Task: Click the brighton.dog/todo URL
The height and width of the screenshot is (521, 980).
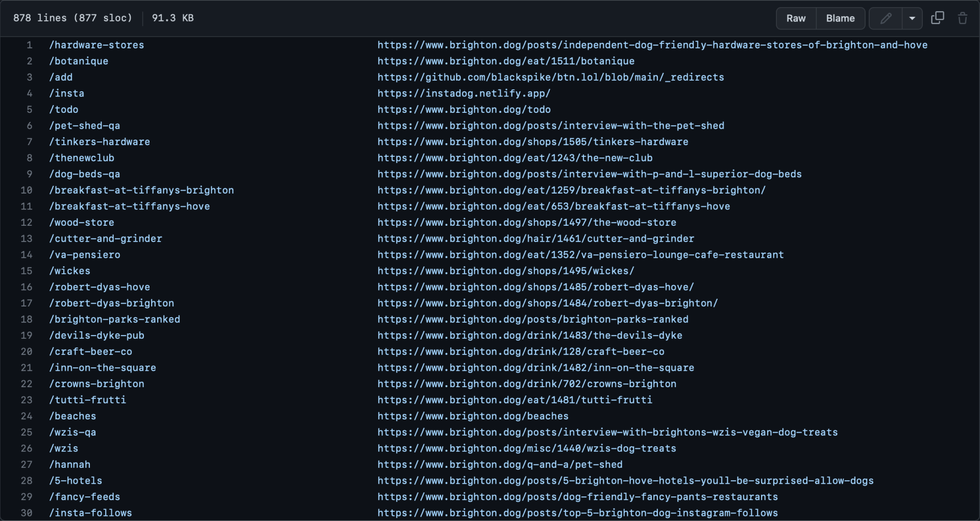Action: pos(464,109)
